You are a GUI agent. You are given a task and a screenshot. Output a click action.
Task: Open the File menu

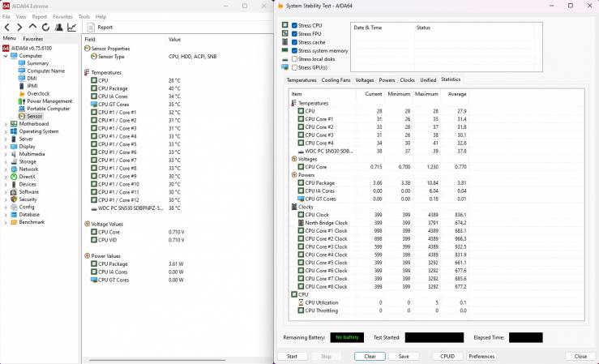6,17
